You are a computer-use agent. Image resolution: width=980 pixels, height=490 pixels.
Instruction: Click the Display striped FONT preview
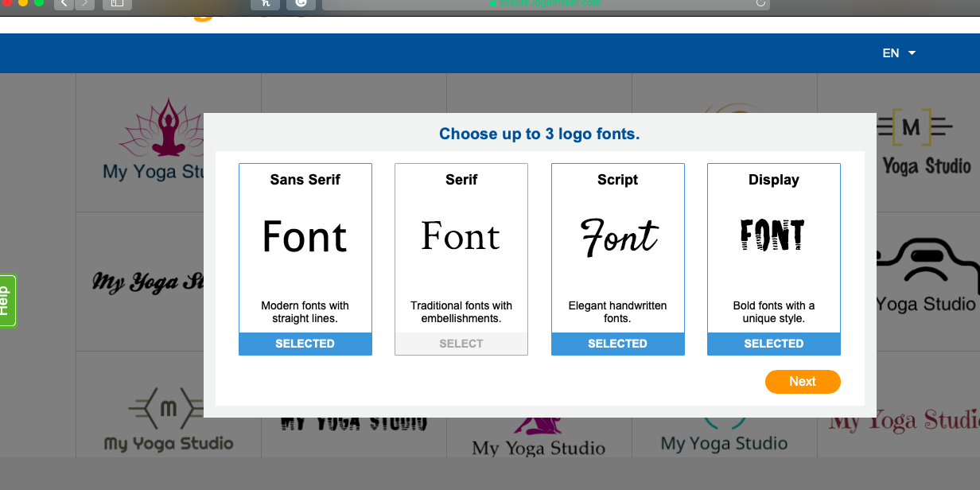pyautogui.click(x=772, y=235)
